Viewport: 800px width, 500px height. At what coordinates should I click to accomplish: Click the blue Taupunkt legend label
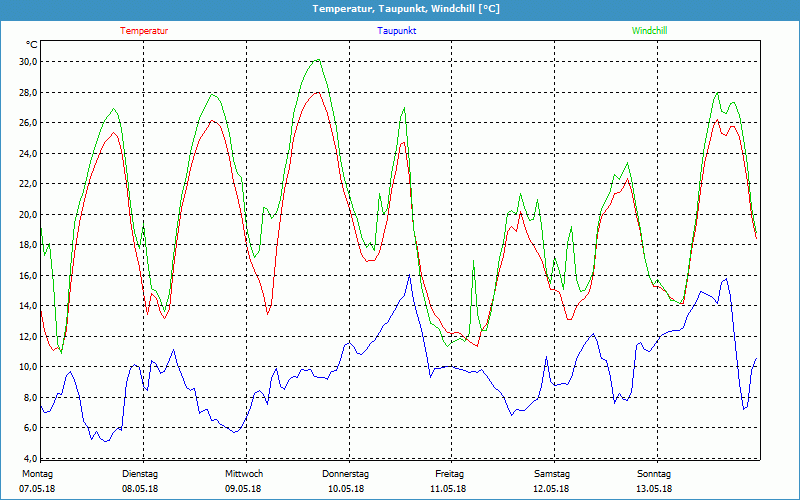pyautogui.click(x=396, y=31)
